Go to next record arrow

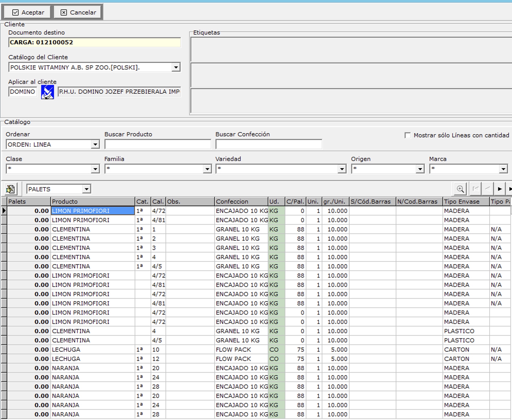(x=500, y=189)
